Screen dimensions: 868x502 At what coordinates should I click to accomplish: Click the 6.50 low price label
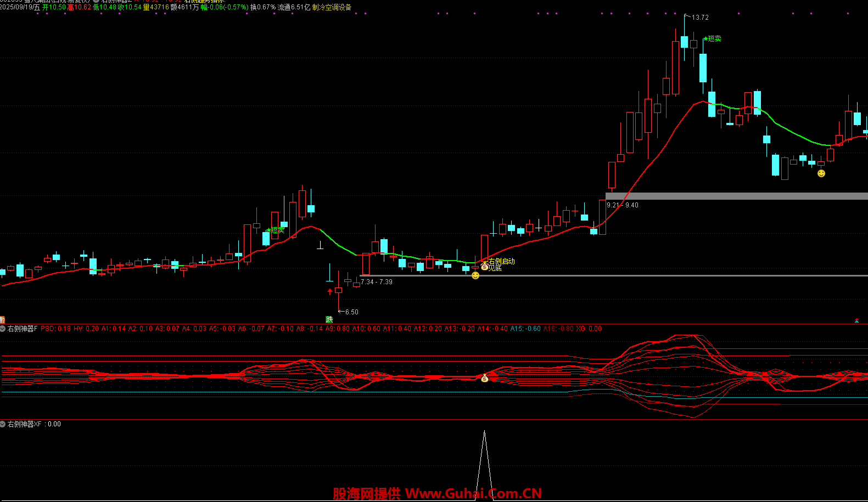click(352, 312)
